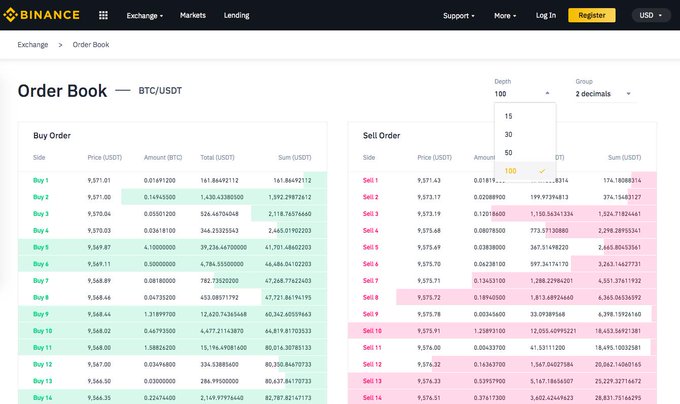Go to Markets page
Image resolution: width=680 pixels, height=404 pixels.
coord(193,15)
